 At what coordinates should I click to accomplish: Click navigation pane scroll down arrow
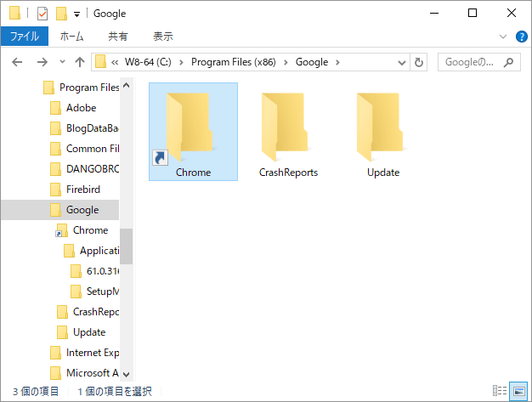127,375
